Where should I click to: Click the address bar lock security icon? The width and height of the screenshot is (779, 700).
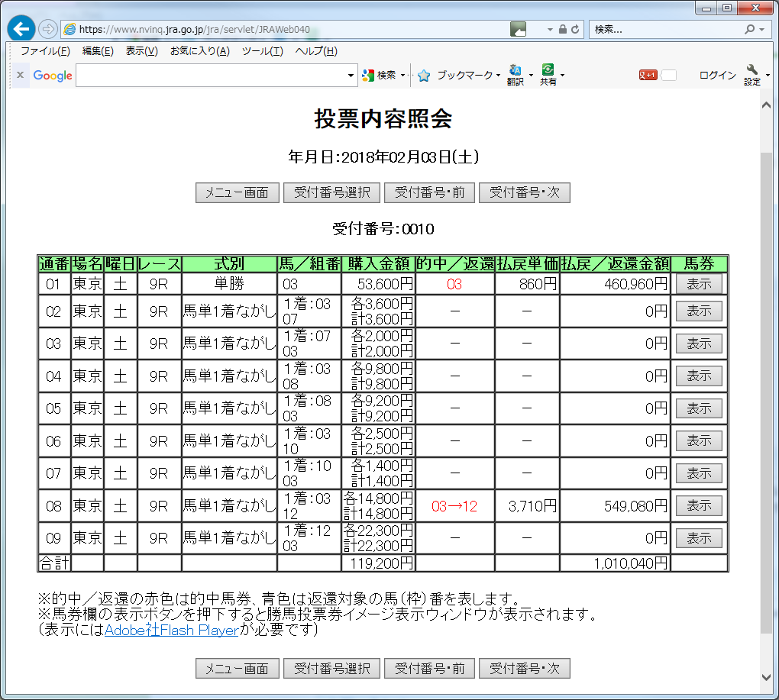pos(562,29)
